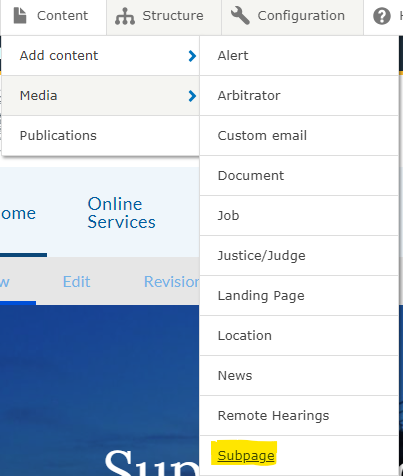Expand the Media submenu arrow
Image resolution: width=403 pixels, height=476 pixels.
(192, 96)
